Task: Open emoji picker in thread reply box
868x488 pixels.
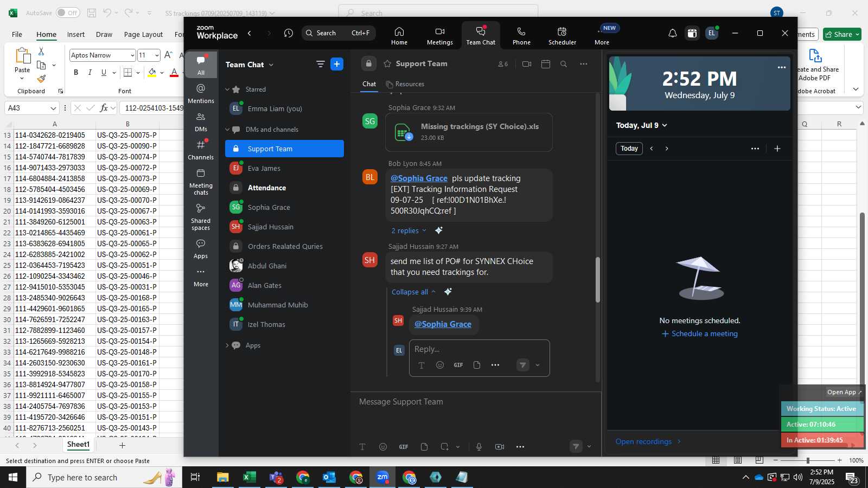Action: [440, 365]
